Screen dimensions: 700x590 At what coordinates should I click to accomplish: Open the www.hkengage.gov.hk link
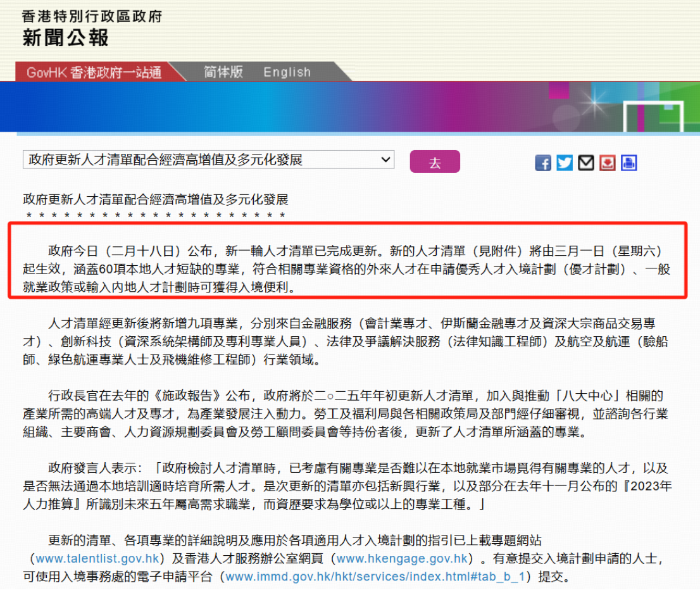click(401, 559)
